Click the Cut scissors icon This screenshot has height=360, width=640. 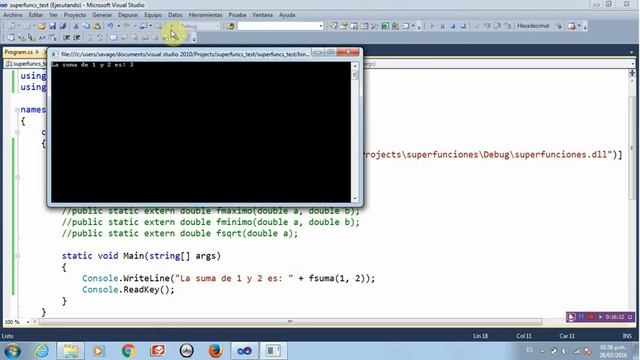pos(76,26)
